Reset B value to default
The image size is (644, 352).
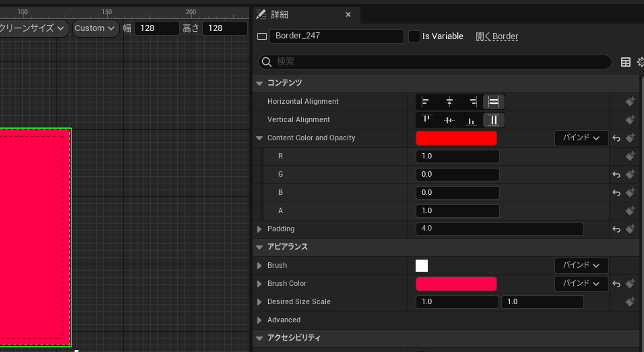tap(616, 193)
